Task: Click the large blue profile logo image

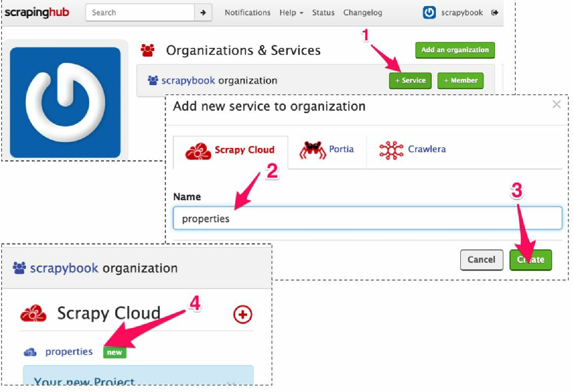Action: [x=65, y=102]
